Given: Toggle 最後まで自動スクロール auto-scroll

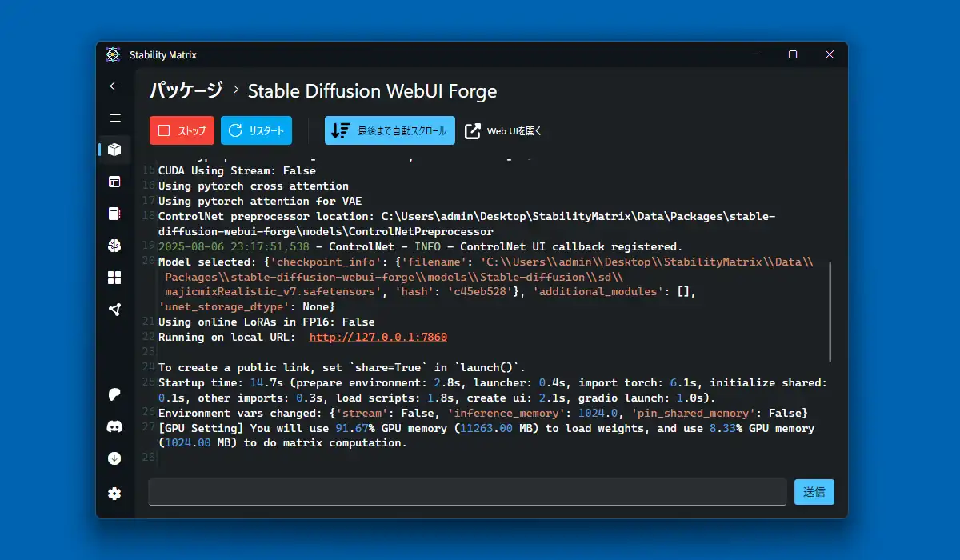Looking at the screenshot, I should [x=390, y=130].
